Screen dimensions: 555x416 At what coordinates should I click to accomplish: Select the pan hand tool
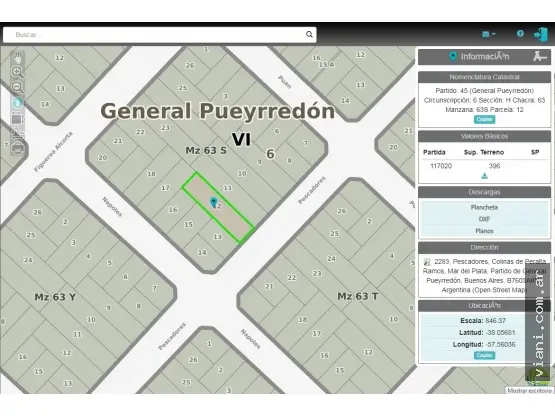17,57
